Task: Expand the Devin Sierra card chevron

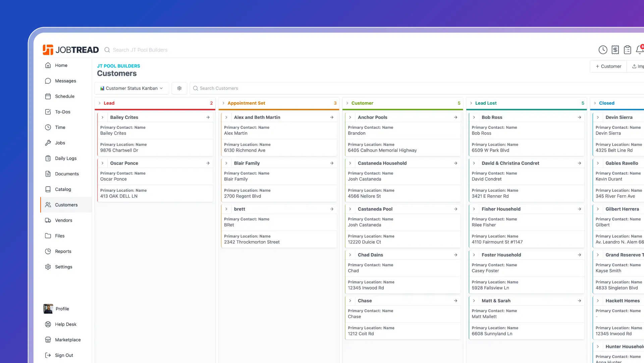Action: [x=598, y=117]
